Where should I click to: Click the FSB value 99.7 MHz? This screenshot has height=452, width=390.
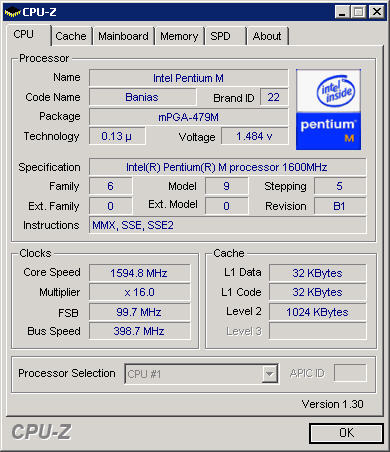click(x=140, y=312)
